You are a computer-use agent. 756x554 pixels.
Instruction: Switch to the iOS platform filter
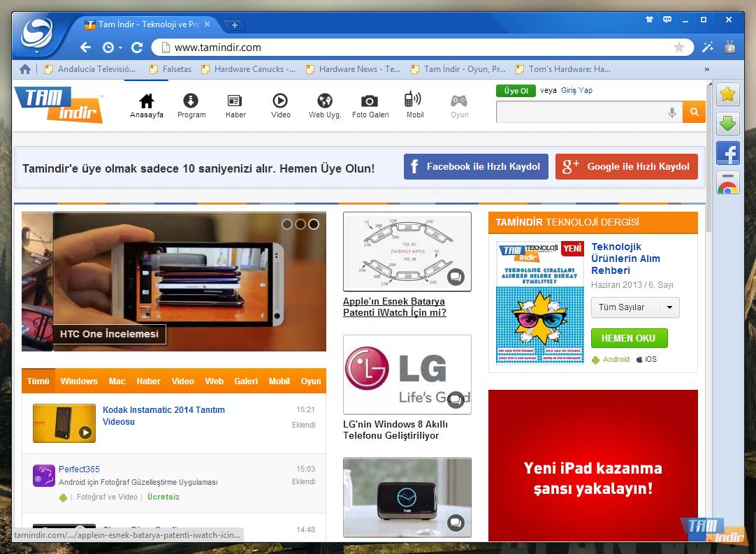coord(646,359)
